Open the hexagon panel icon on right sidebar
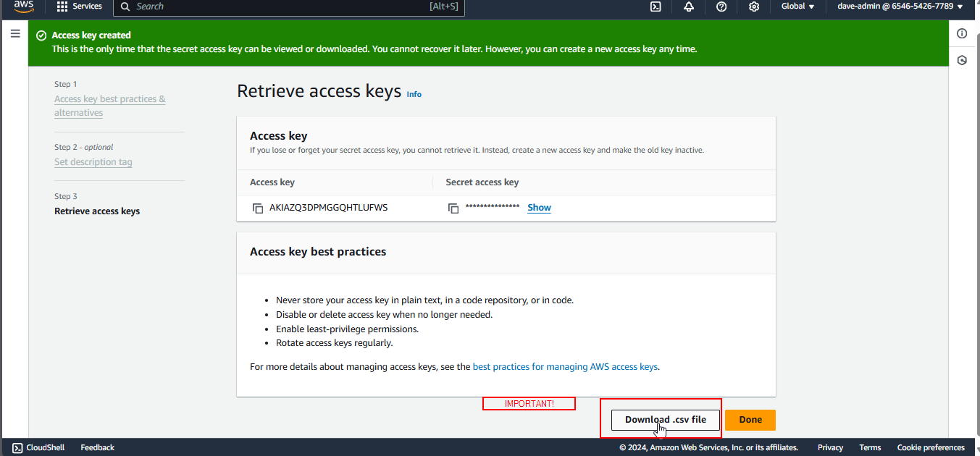 pyautogui.click(x=962, y=60)
